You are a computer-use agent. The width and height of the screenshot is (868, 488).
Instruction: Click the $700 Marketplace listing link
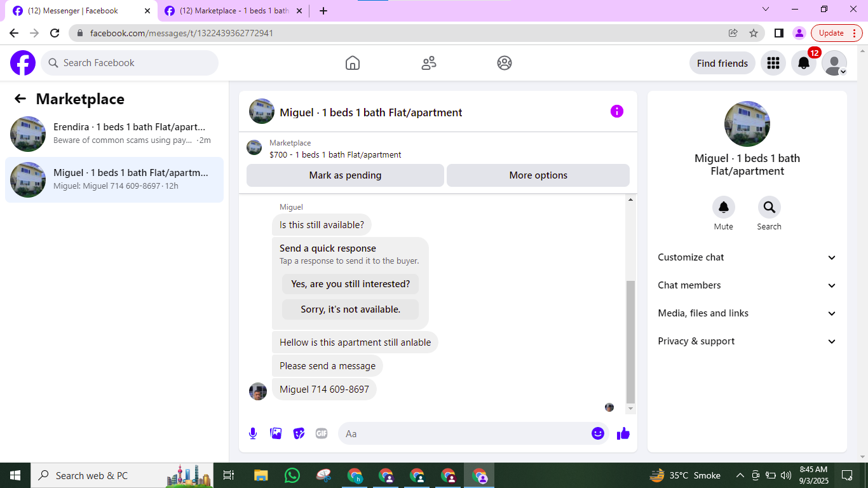336,154
